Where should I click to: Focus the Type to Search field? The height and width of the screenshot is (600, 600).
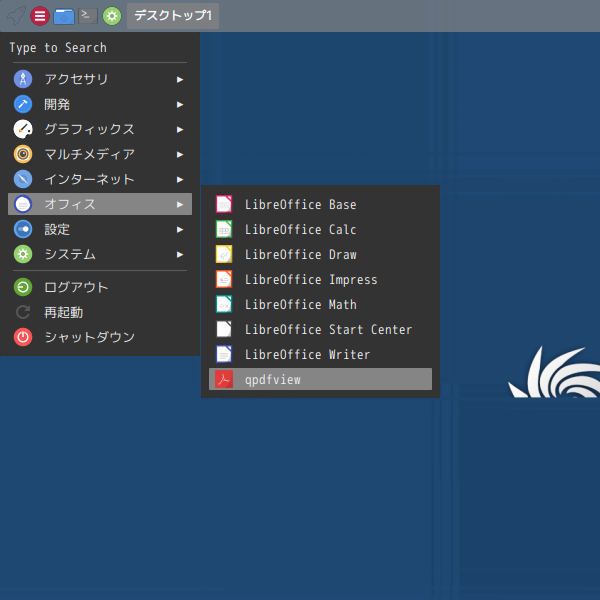pos(100,47)
